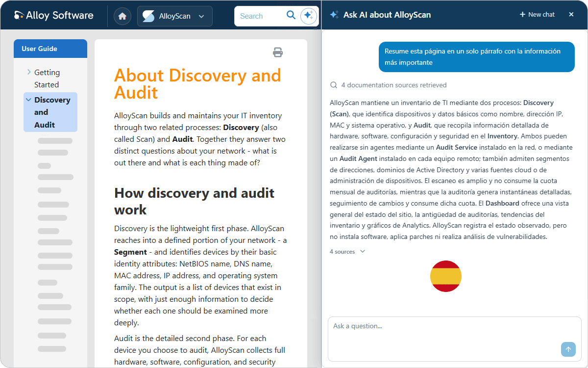Click the bold word Segment
The width and height of the screenshot is (588, 368).
click(130, 252)
